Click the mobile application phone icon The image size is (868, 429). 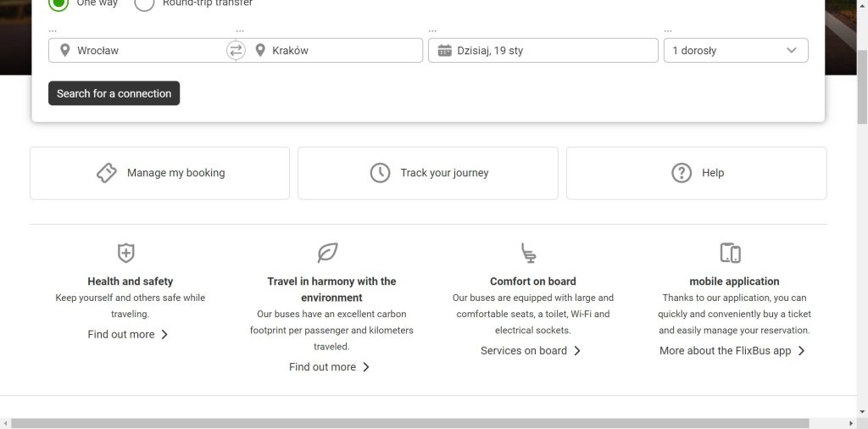coord(730,253)
